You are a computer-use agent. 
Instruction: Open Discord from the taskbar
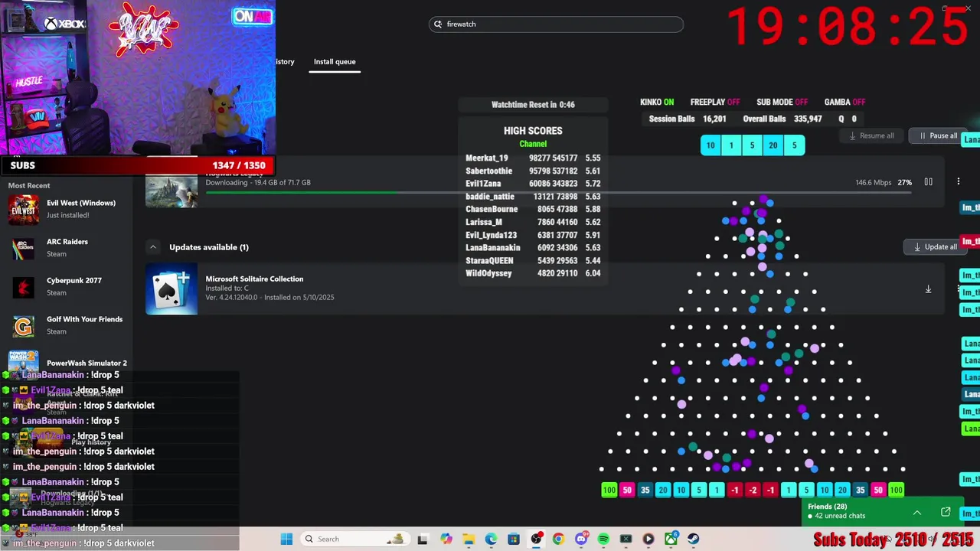tap(581, 539)
